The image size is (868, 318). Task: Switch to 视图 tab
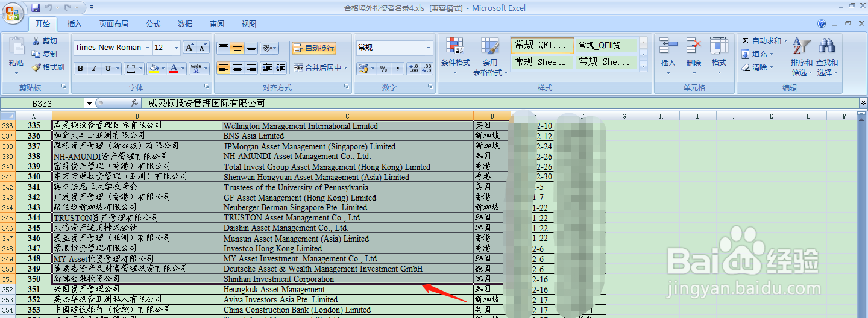coord(249,24)
